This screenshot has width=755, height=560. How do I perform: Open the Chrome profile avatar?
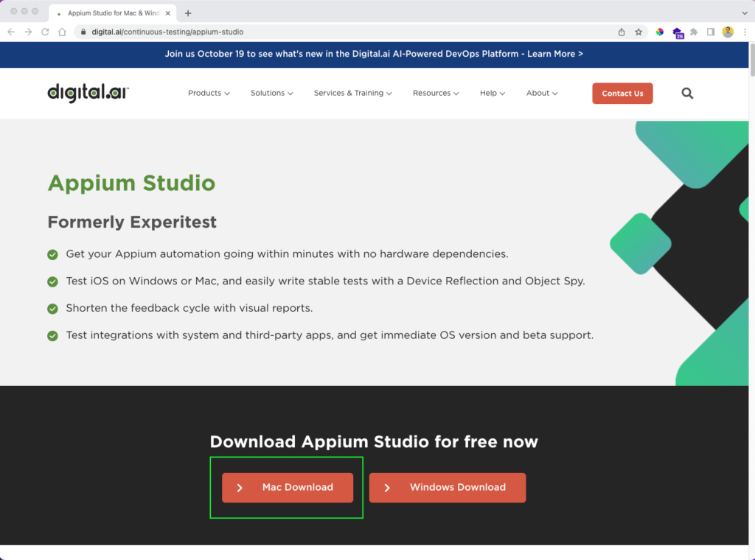pos(728,32)
